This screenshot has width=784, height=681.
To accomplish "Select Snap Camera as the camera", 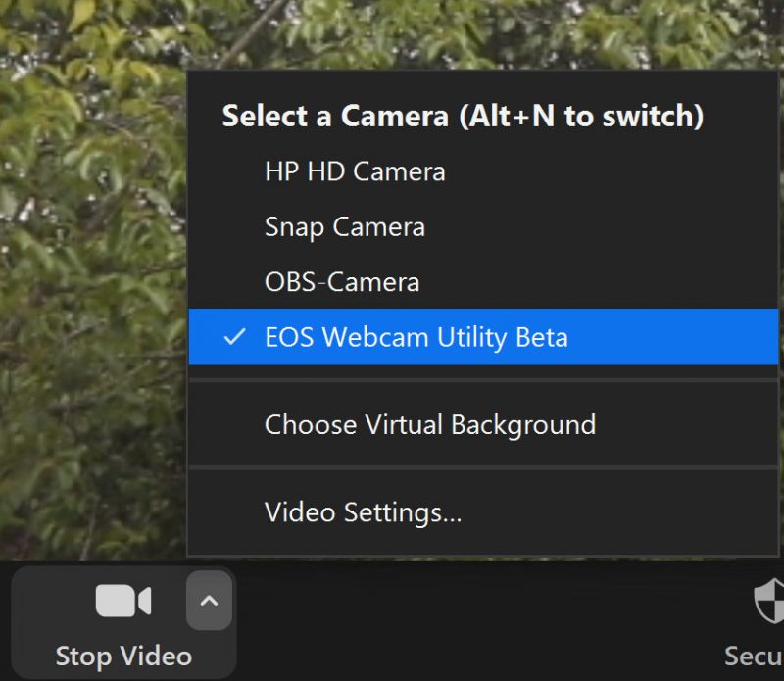I will [344, 227].
